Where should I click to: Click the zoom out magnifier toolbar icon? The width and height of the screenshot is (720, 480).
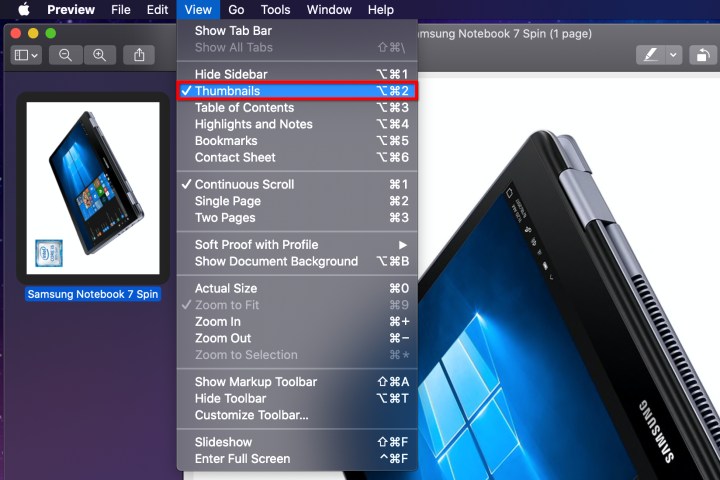65,55
